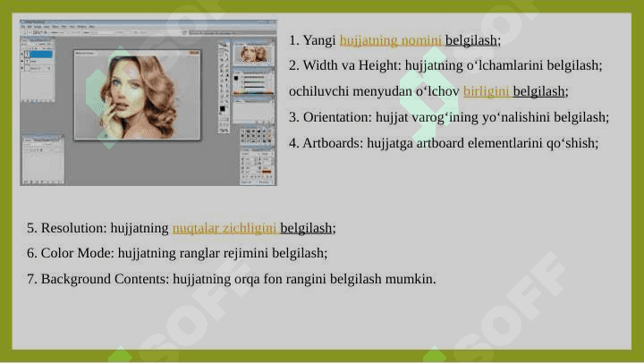Click the navigator portrait thumbnail in the Photoshop screenshot

point(252,55)
